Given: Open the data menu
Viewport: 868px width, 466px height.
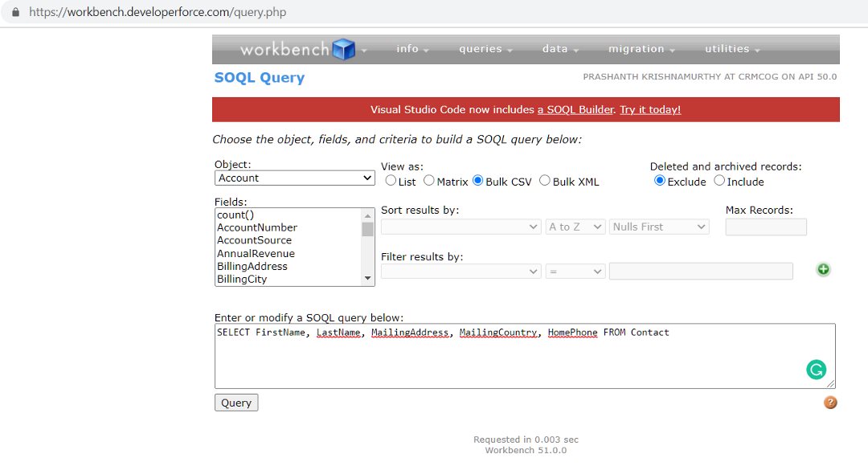Looking at the screenshot, I should (560, 49).
